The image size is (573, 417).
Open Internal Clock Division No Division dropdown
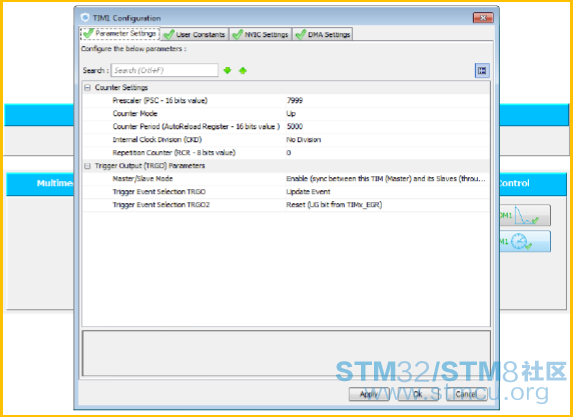tap(387, 140)
